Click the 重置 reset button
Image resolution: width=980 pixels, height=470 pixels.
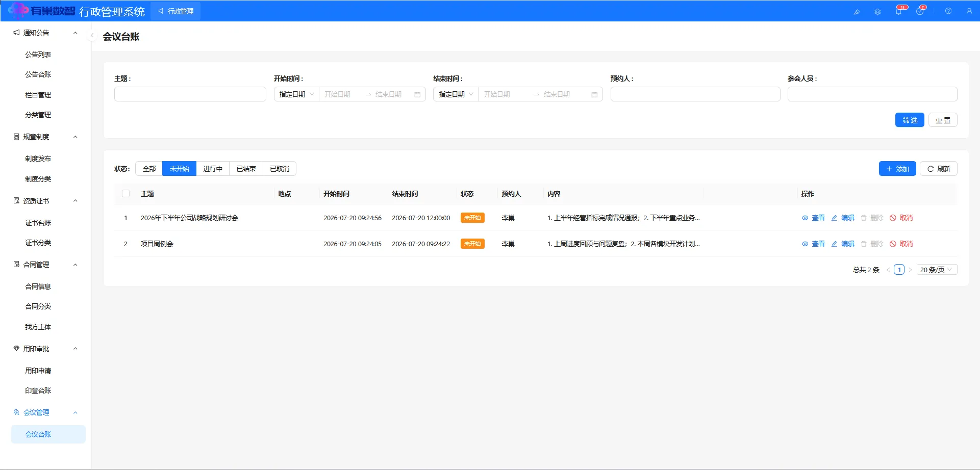[x=943, y=120]
